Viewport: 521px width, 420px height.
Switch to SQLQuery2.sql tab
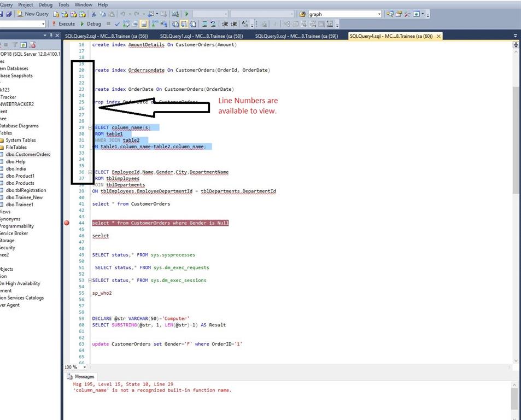tap(106, 36)
